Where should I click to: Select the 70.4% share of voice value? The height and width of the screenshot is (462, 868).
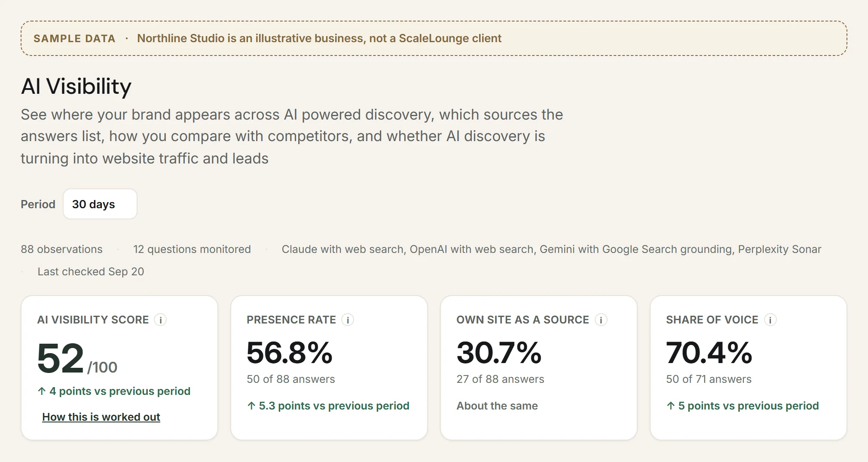pyautogui.click(x=709, y=353)
